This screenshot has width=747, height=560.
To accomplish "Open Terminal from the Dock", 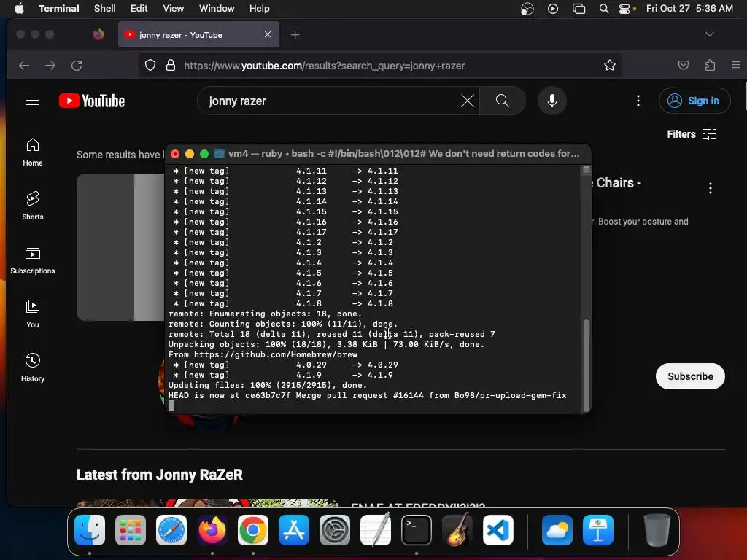I will point(417,530).
